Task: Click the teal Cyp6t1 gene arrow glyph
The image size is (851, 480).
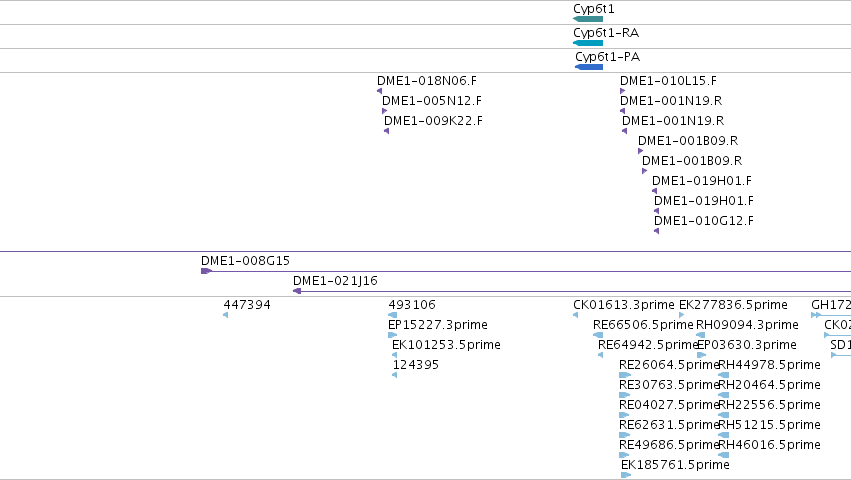Action: 588,19
